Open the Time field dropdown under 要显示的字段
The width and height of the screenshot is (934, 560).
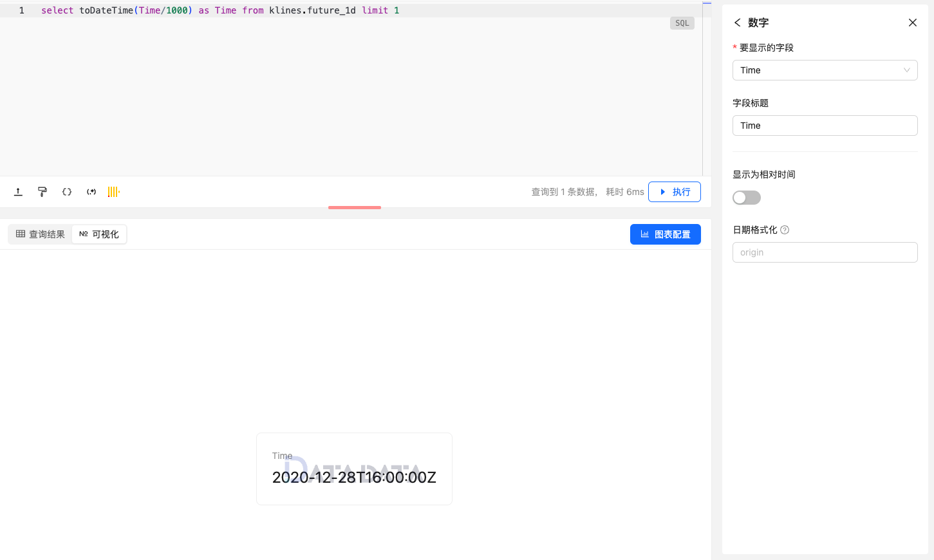point(825,70)
